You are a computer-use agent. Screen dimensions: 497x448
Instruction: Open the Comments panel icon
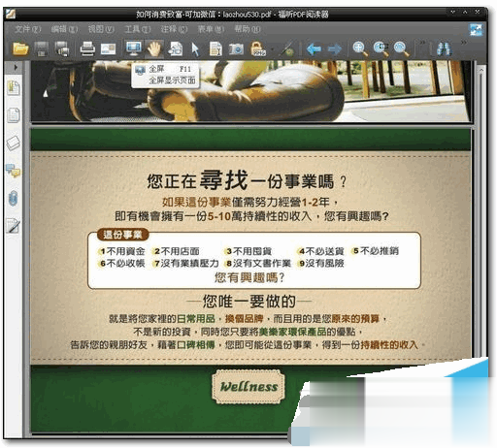click(x=14, y=171)
